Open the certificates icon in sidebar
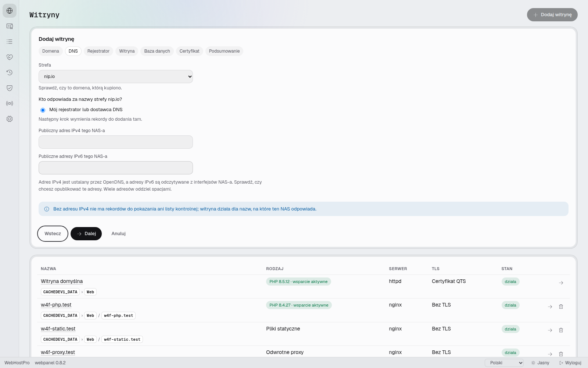Viewport: 588px width, 368px height. coord(10,26)
